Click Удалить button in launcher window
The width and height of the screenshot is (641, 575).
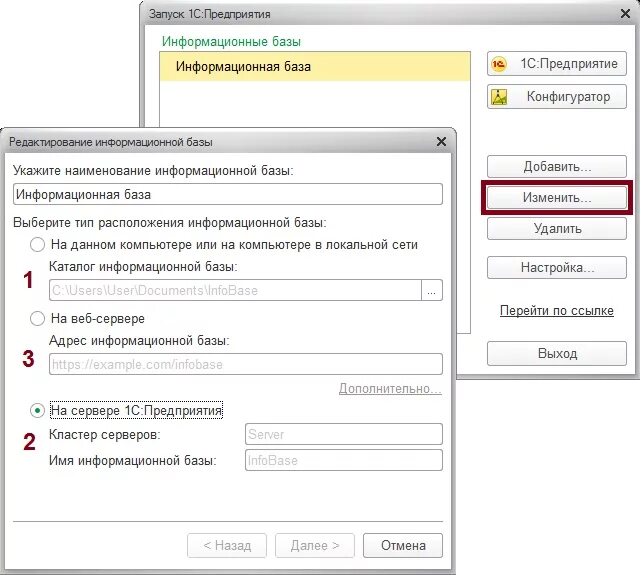pyautogui.click(x=557, y=228)
